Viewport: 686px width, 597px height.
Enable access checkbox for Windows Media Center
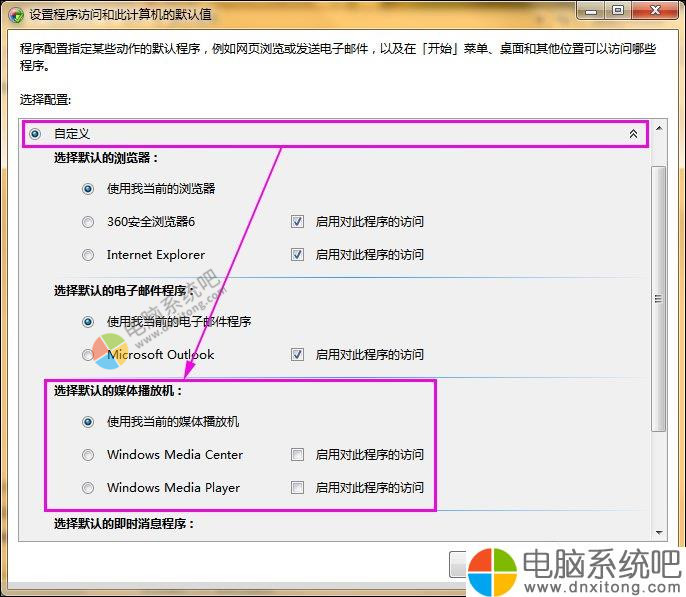(297, 455)
